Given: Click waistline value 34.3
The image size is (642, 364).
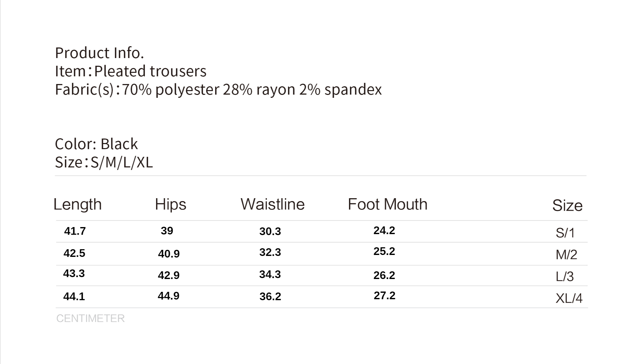Looking at the screenshot, I should coord(270,274).
